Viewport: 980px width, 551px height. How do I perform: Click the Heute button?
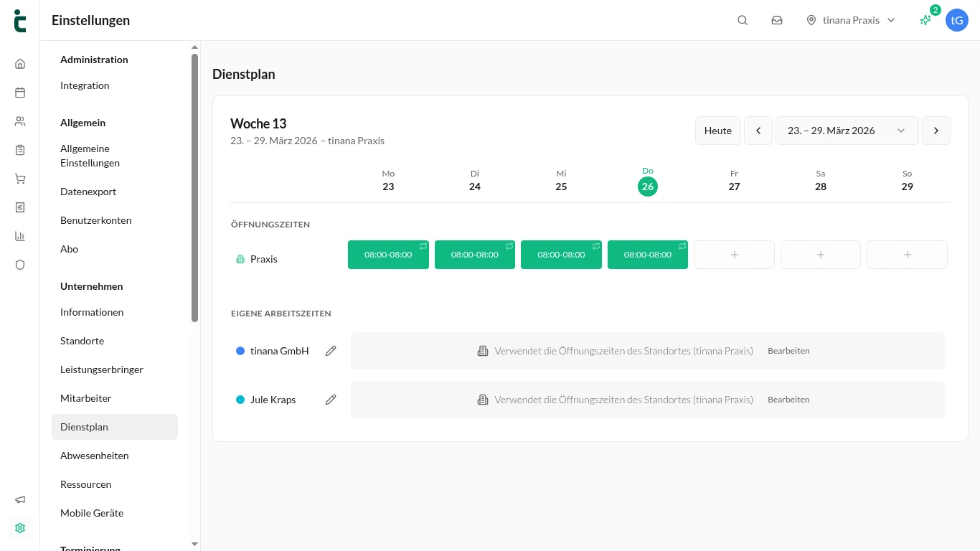pyautogui.click(x=717, y=131)
